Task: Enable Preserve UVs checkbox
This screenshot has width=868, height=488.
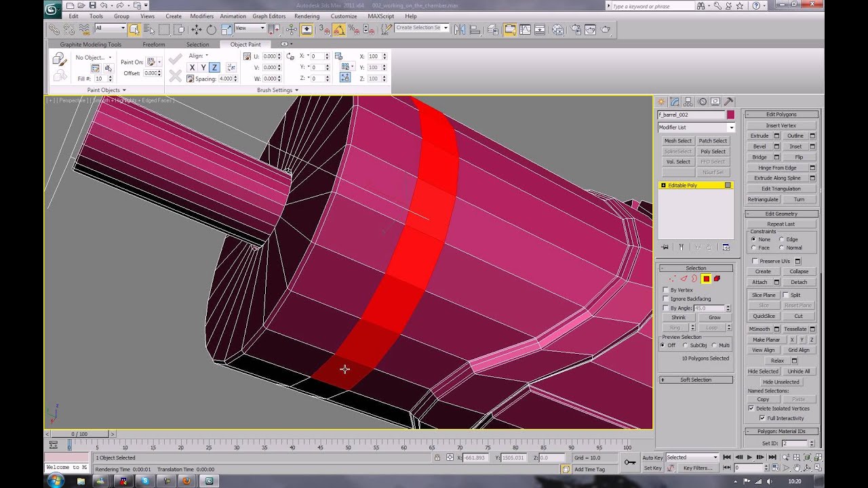Action: (755, 261)
